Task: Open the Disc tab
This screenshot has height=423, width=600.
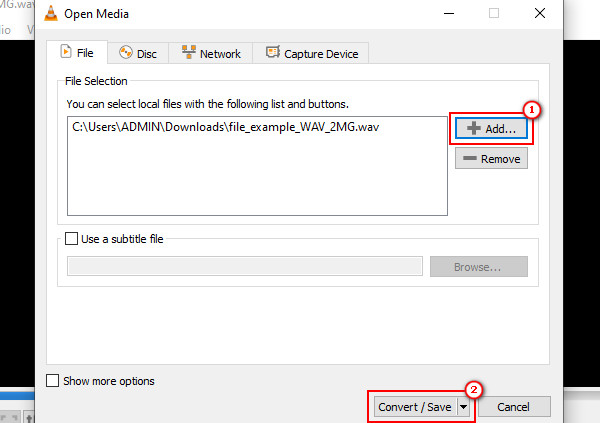Action: click(138, 53)
